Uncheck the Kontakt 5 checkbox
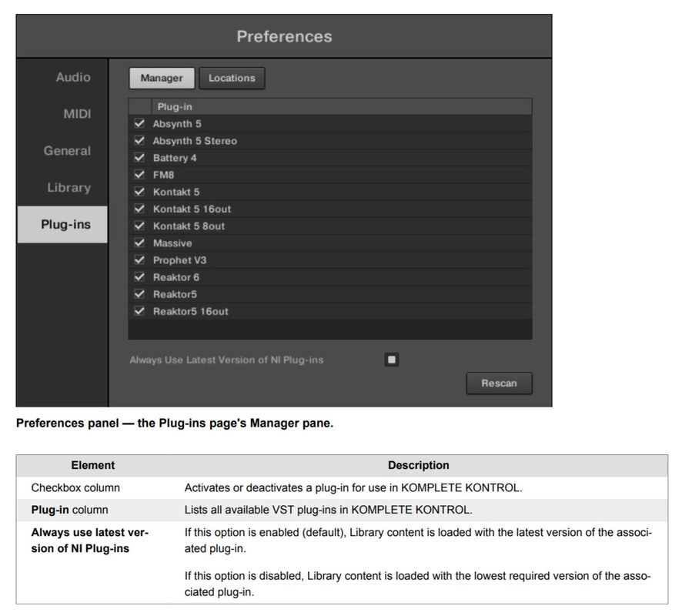682x616 pixels. coord(139,192)
